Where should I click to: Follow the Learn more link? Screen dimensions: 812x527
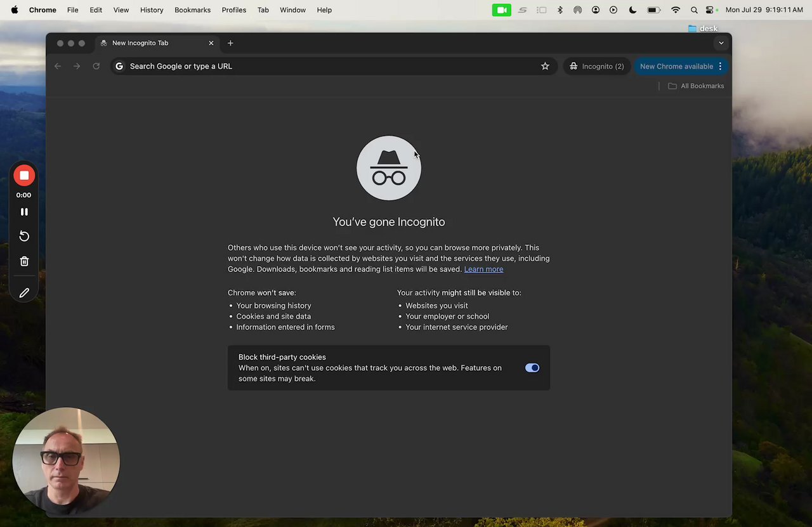point(483,269)
